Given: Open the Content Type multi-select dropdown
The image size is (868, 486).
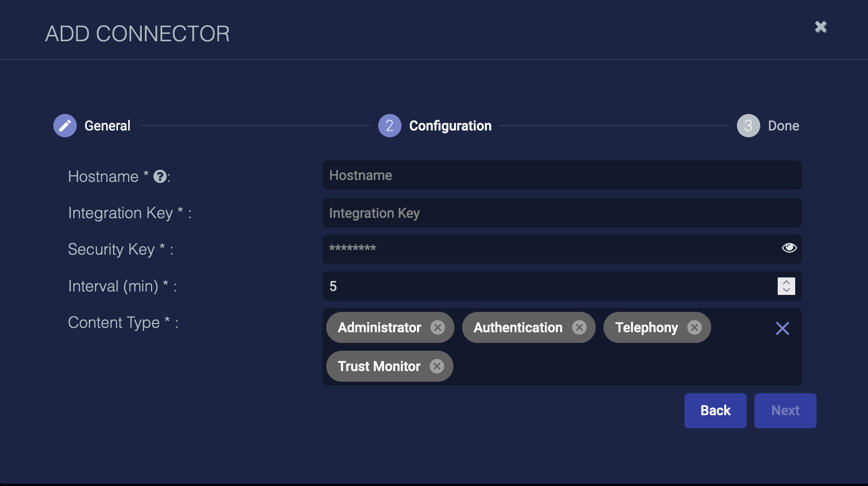Looking at the screenshot, I should (x=607, y=366).
